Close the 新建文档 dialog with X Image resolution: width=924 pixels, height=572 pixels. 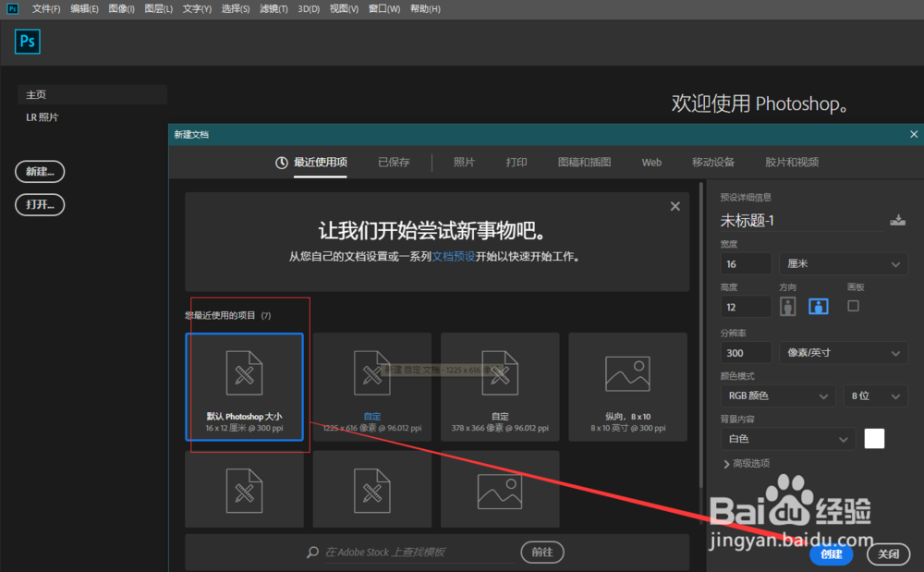914,134
